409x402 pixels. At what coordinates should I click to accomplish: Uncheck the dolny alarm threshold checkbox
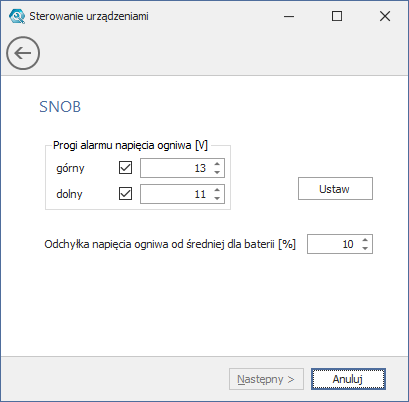coord(125,194)
